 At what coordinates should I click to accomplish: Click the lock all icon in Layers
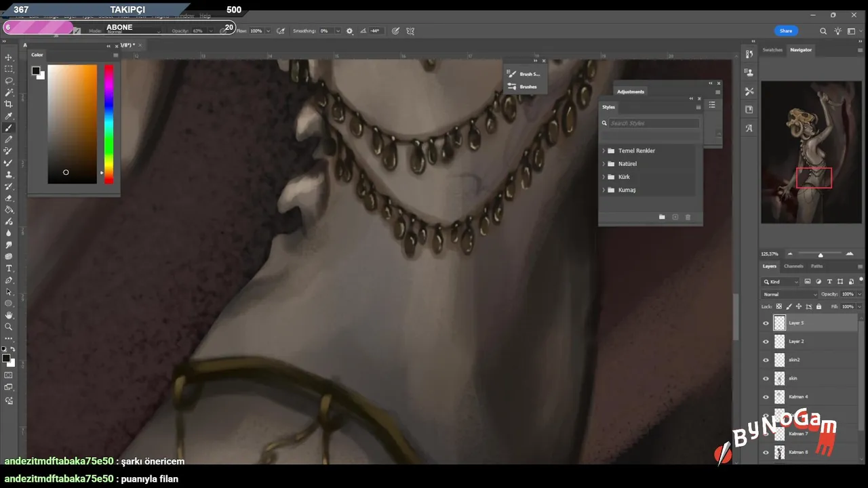[x=818, y=306]
